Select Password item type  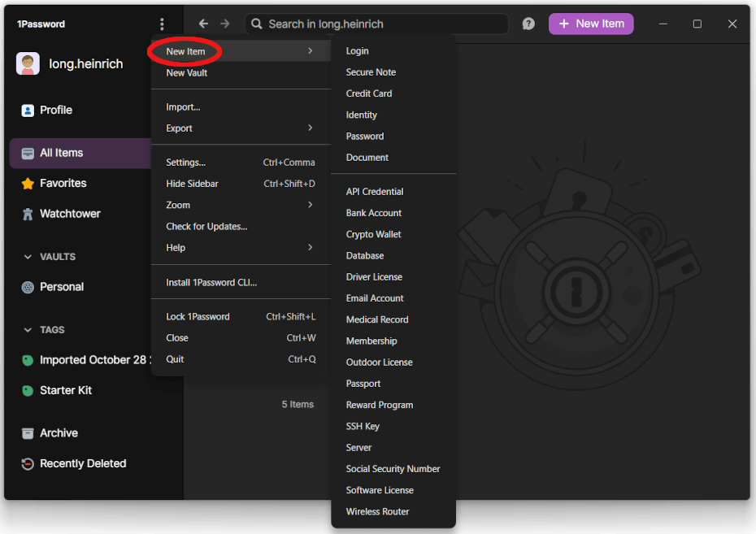pyautogui.click(x=393, y=137)
